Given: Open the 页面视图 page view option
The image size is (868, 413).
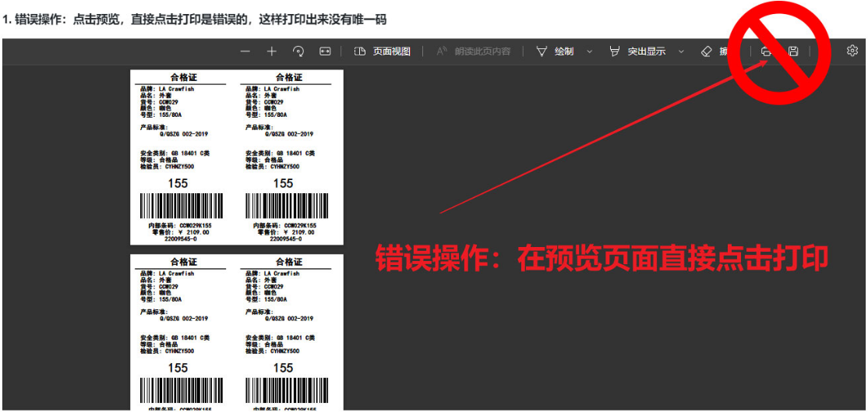Looking at the screenshot, I should click(383, 51).
